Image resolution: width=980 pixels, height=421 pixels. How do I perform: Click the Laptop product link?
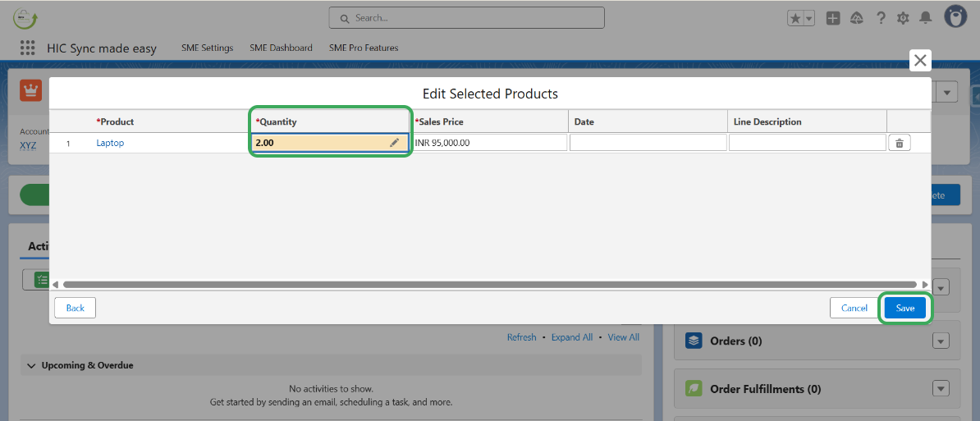(x=110, y=143)
